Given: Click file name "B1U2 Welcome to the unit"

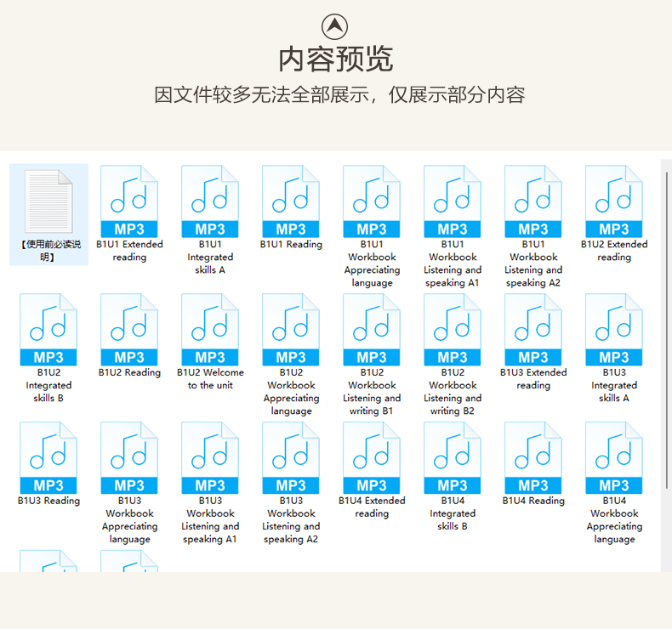Looking at the screenshot, I should tap(210, 378).
